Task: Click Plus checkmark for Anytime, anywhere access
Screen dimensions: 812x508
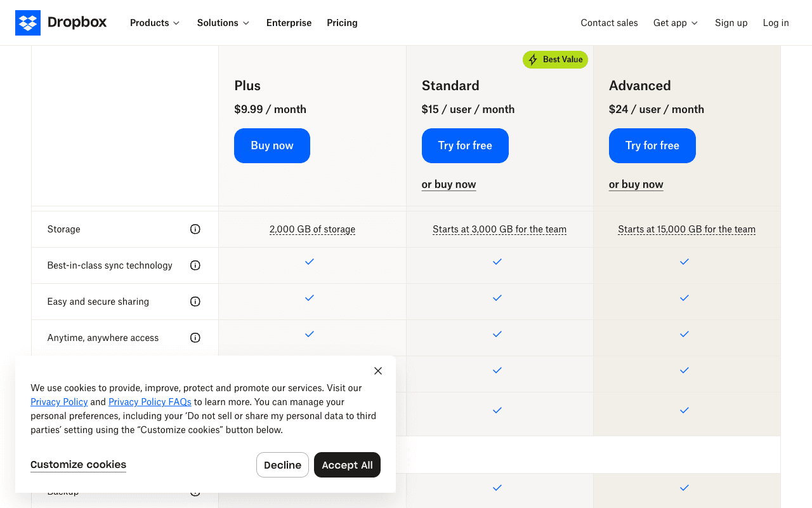Action: point(310,334)
